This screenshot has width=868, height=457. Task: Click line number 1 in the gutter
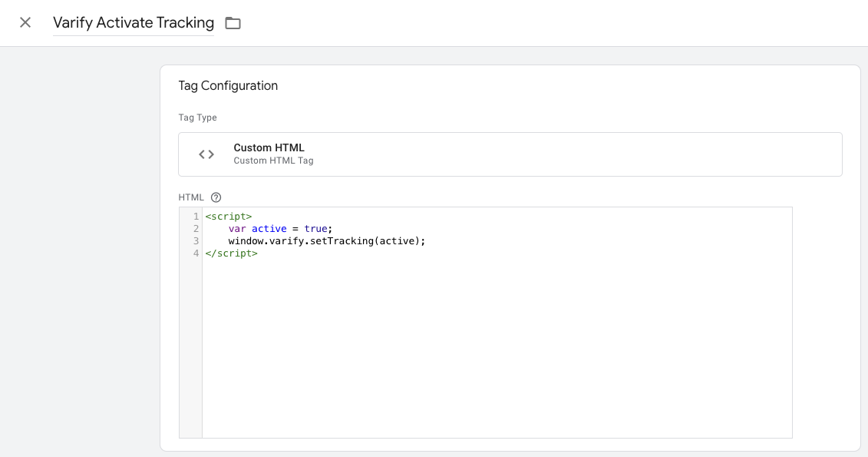tap(196, 217)
